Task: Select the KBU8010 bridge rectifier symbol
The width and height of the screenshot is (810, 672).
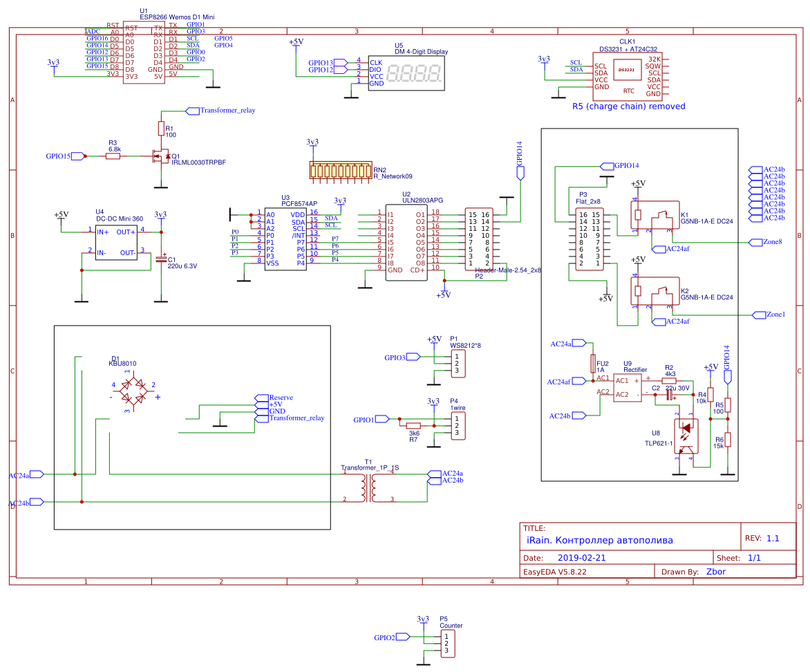Action: point(133,391)
